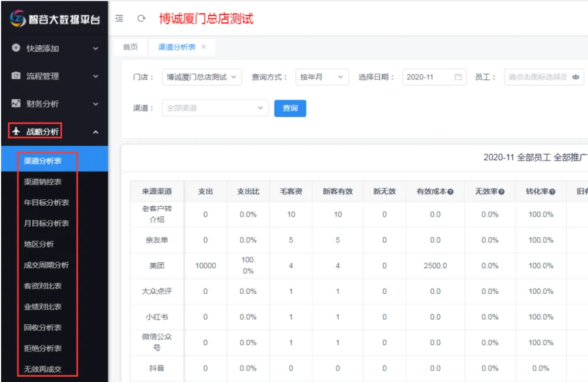Click help icon next to 无效率
Image resolution: width=588 pixels, height=382 pixels.
pyautogui.click(x=501, y=192)
